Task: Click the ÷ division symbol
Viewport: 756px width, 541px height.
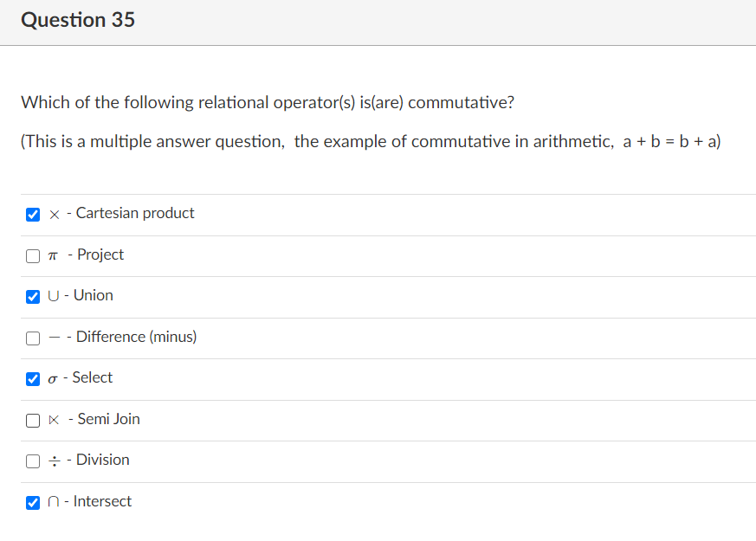Action: point(55,461)
